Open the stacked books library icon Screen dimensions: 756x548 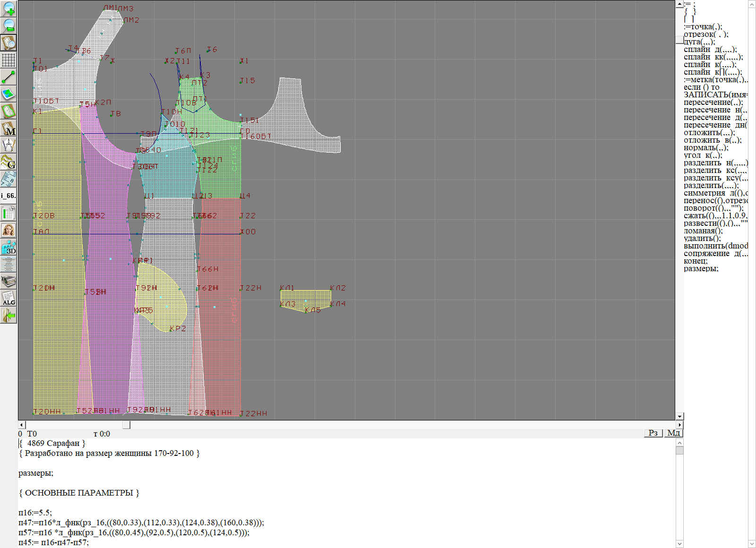click(x=9, y=281)
